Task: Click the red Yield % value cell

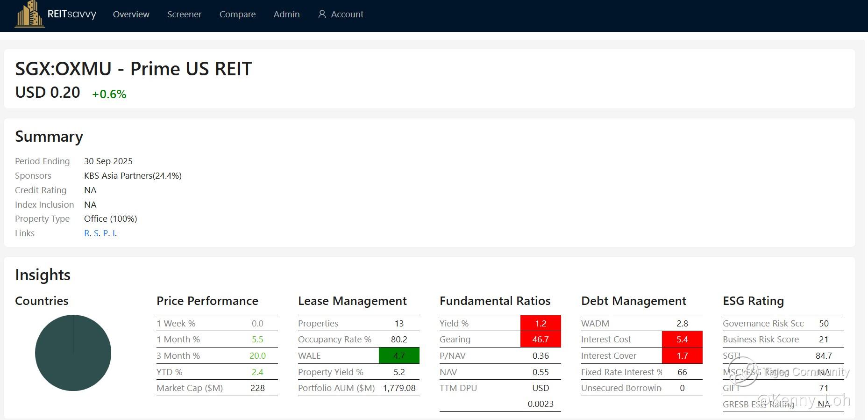Action: click(541, 324)
